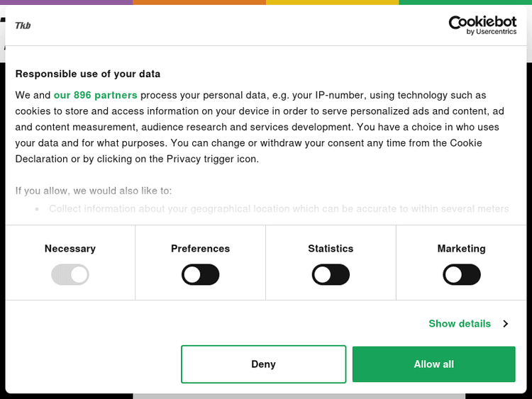Toggle the Necessary cookies switch
The width and height of the screenshot is (532, 399).
coord(70,275)
